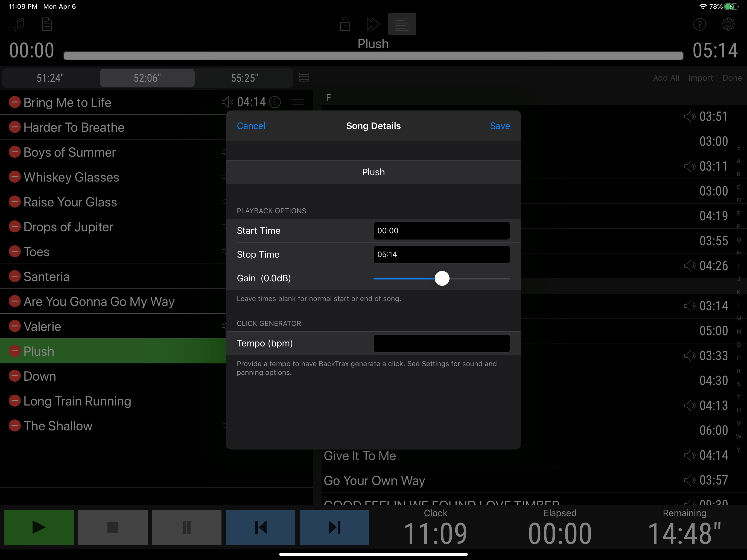Viewport: 747px width, 560px height.
Task: Open the help question mark icon
Action: click(699, 24)
